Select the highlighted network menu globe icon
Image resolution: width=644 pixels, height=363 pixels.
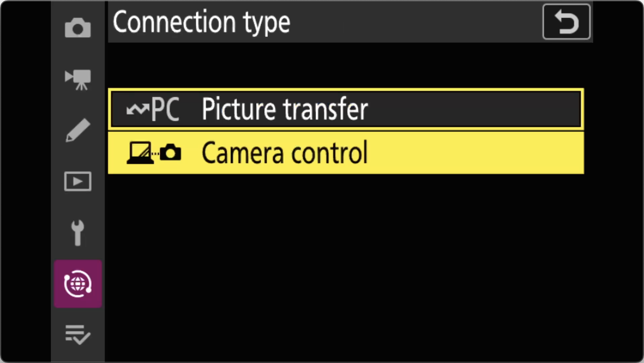pyautogui.click(x=78, y=284)
